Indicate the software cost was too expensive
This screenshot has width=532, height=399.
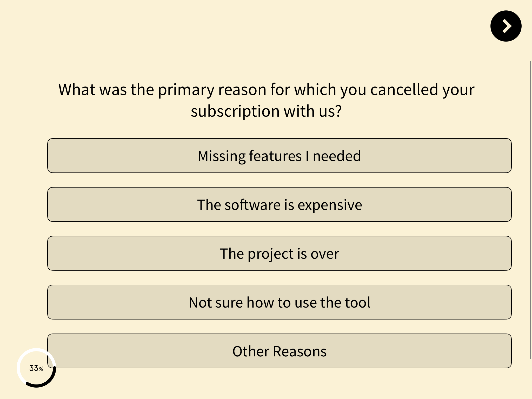(x=279, y=204)
